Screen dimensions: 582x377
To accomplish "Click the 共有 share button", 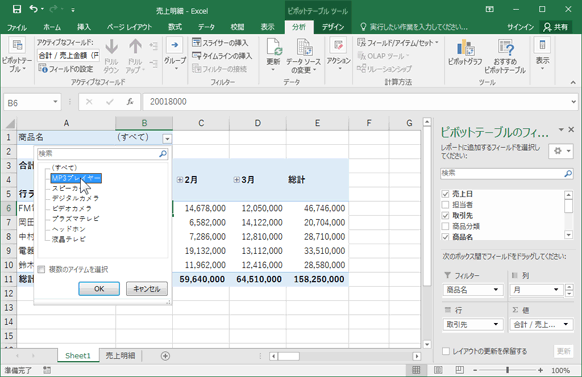I will [556, 27].
